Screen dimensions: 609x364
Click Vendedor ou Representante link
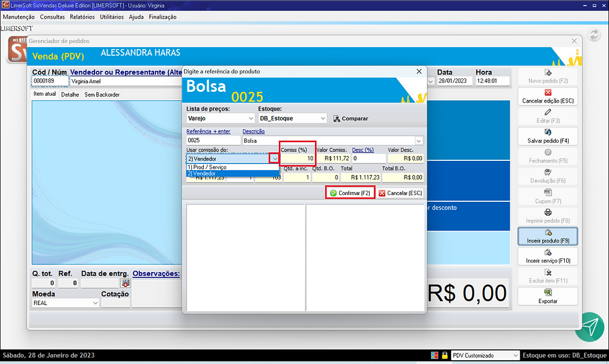(126, 72)
